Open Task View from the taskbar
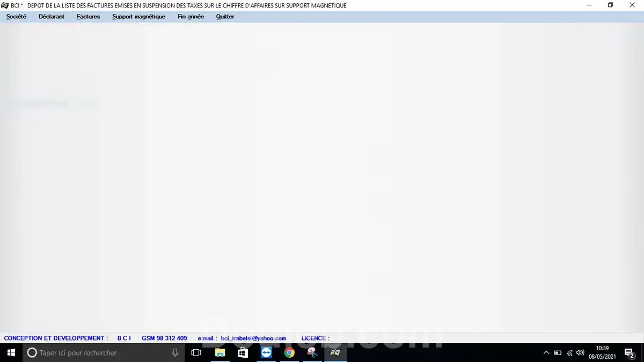Image resolution: width=644 pixels, height=362 pixels. 196,352
